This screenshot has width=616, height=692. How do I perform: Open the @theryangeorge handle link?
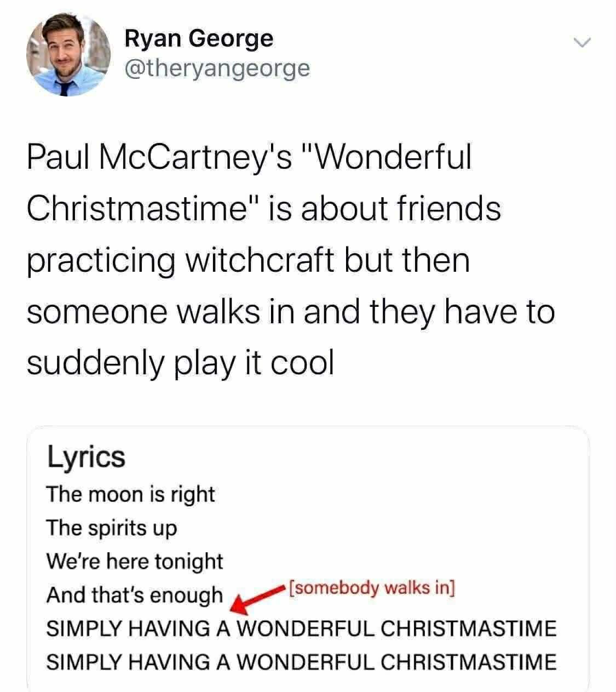pos(217,68)
